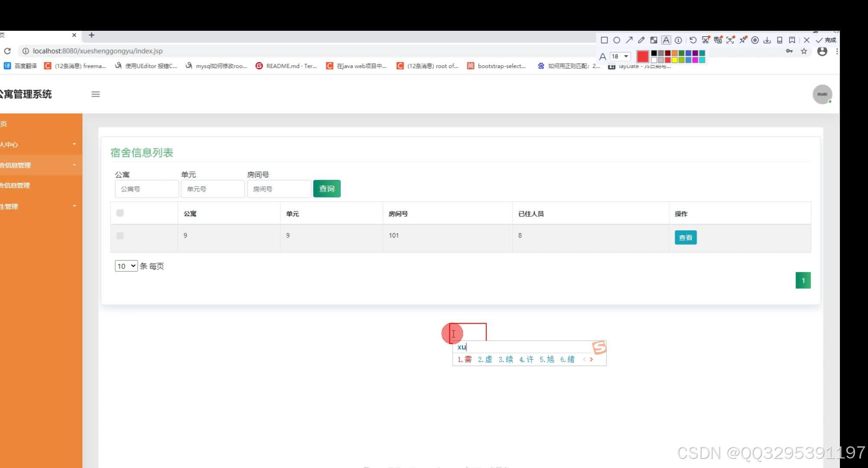
Task: Open the browser profile avatar
Action: pos(822,51)
